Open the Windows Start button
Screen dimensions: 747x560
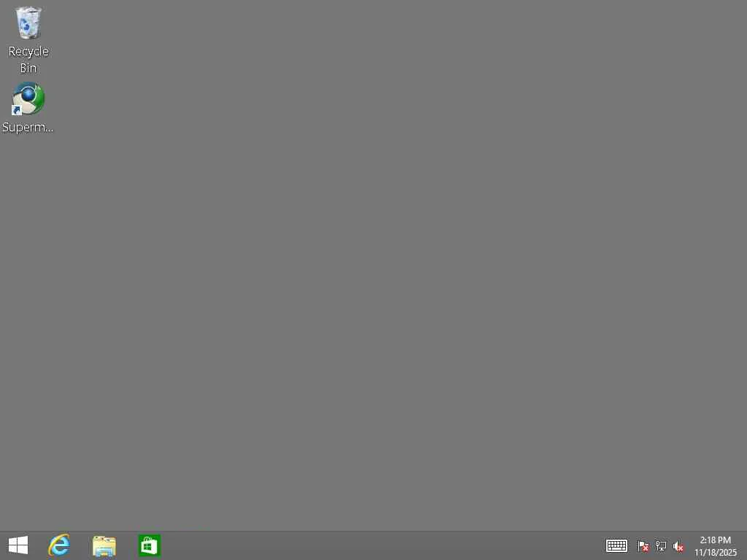(x=18, y=545)
